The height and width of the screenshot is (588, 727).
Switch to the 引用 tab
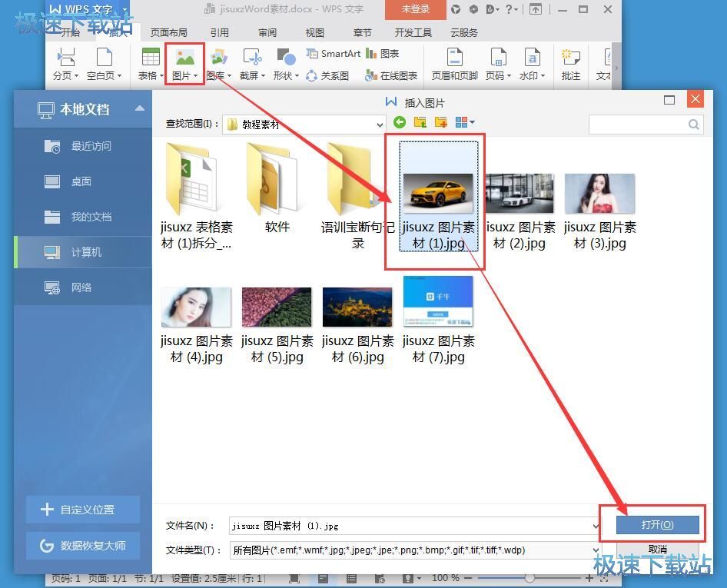[220, 32]
